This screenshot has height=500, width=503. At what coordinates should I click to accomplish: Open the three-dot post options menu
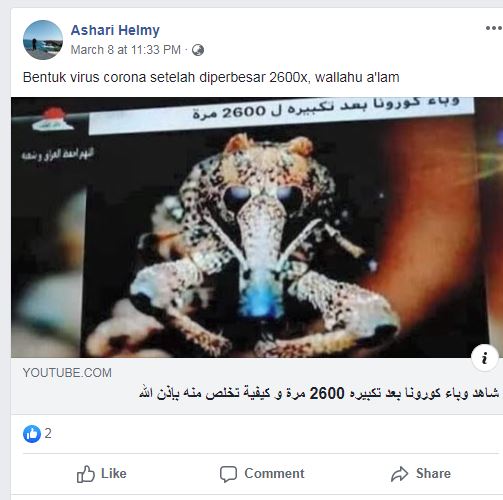pyautogui.click(x=494, y=28)
